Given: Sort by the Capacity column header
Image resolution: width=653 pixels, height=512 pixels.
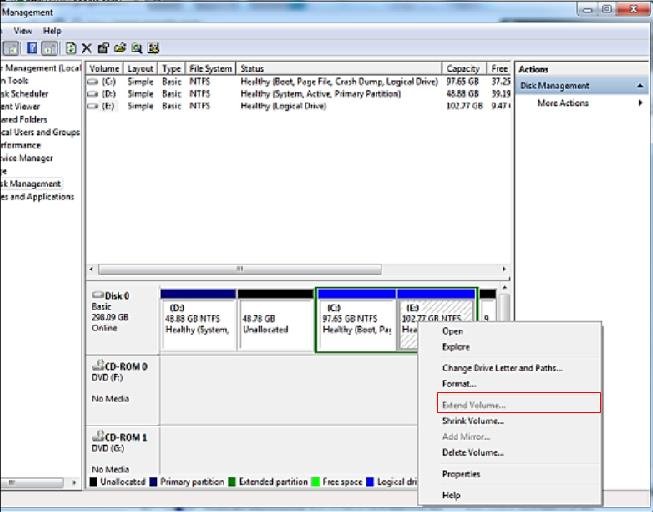Looking at the screenshot, I should pos(463,69).
